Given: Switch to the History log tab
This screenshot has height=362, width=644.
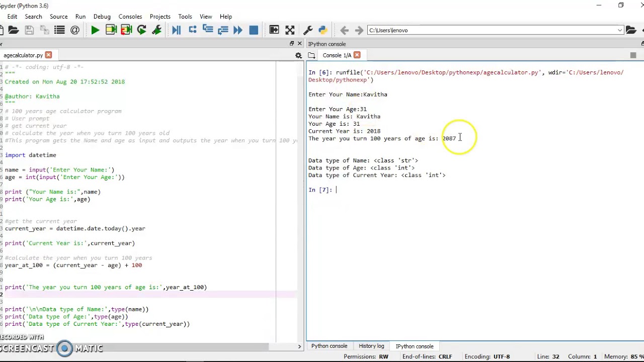Looking at the screenshot, I should pos(371,346).
